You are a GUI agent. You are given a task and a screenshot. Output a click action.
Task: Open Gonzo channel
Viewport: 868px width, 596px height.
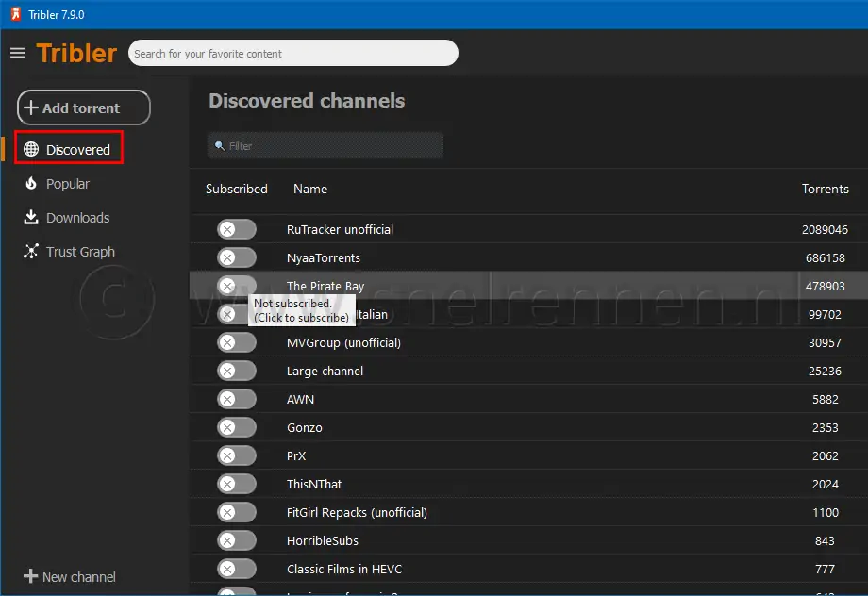[305, 428]
